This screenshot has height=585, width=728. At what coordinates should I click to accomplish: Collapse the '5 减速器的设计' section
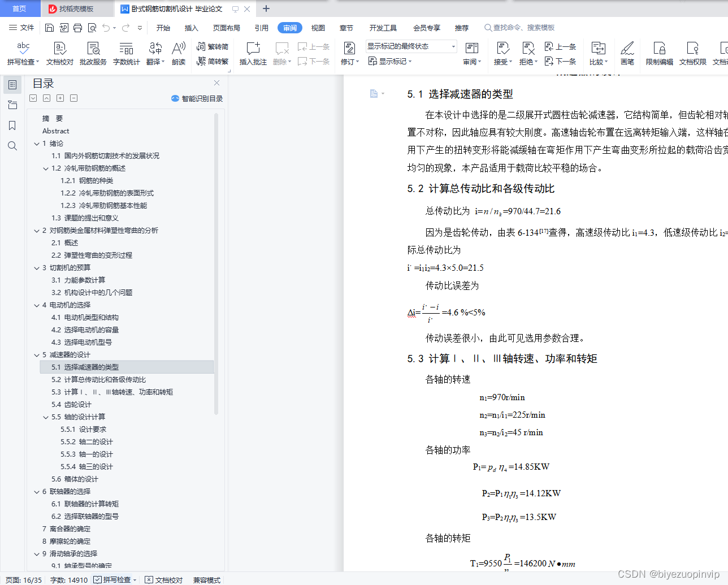point(37,355)
